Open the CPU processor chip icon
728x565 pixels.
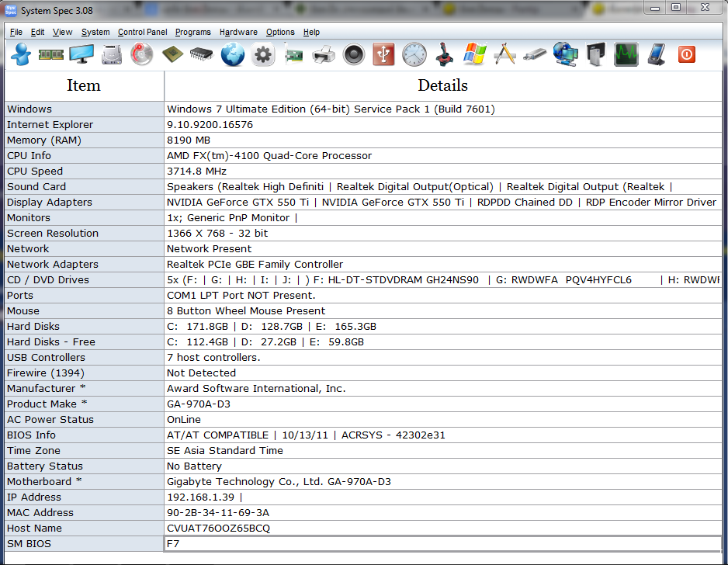point(172,55)
